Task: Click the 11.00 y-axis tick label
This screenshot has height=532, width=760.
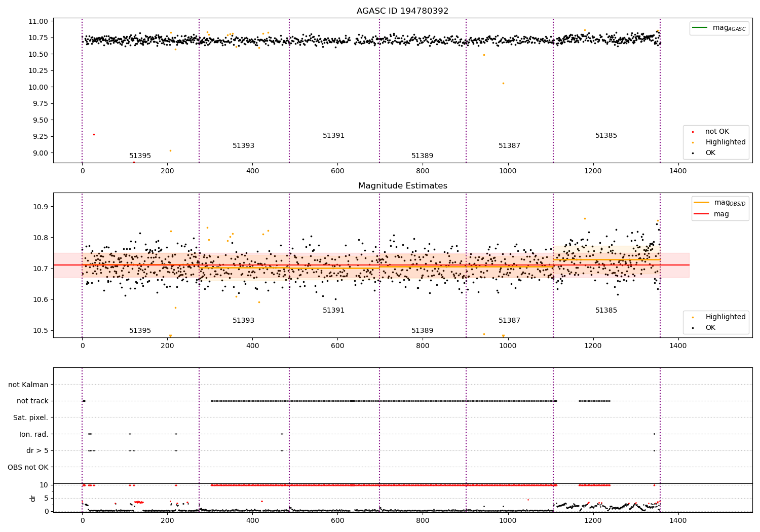Action: [x=39, y=21]
